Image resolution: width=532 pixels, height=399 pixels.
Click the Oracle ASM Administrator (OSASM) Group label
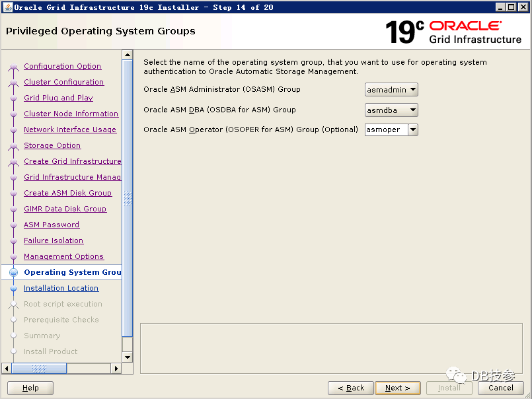222,89
